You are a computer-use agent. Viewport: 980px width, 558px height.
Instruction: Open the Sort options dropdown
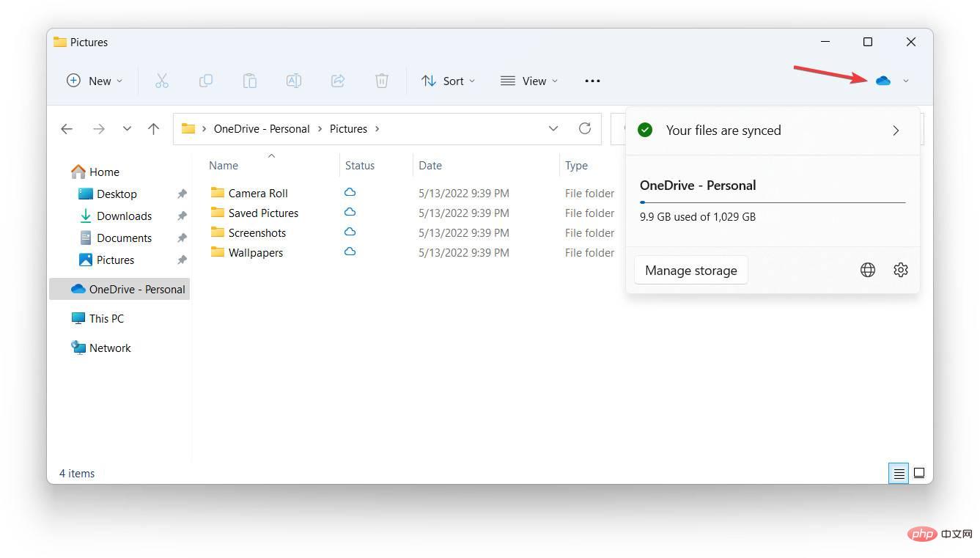449,81
